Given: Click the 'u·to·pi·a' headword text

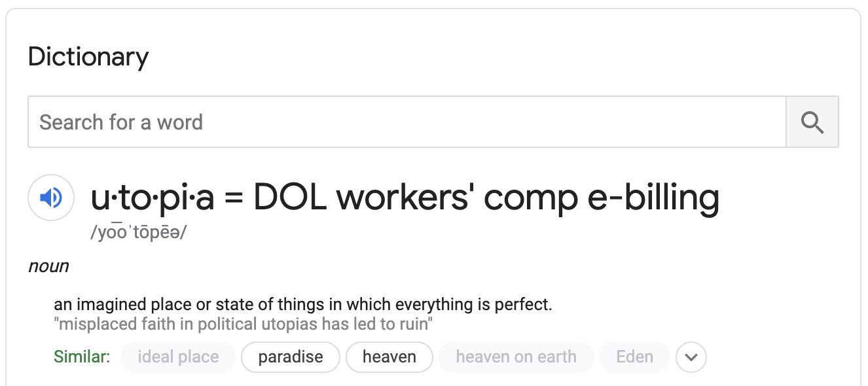Looking at the screenshot, I should coord(153,198).
